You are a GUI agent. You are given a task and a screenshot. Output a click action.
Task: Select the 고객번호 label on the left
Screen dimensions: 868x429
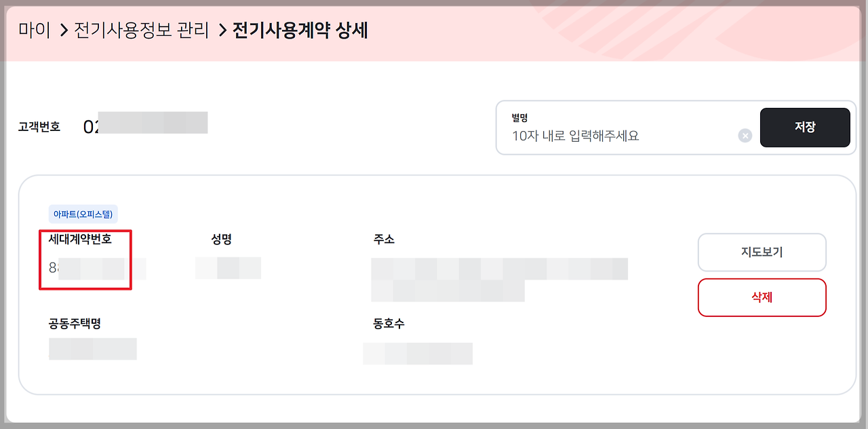click(39, 124)
